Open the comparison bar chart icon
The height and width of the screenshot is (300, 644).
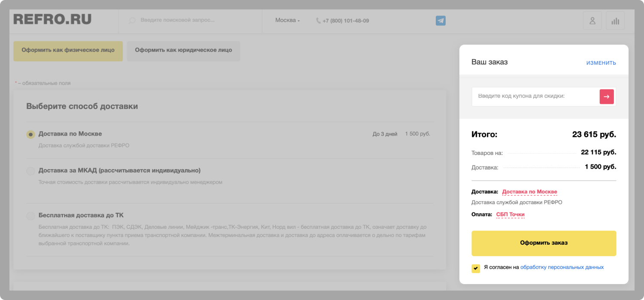coord(615,21)
